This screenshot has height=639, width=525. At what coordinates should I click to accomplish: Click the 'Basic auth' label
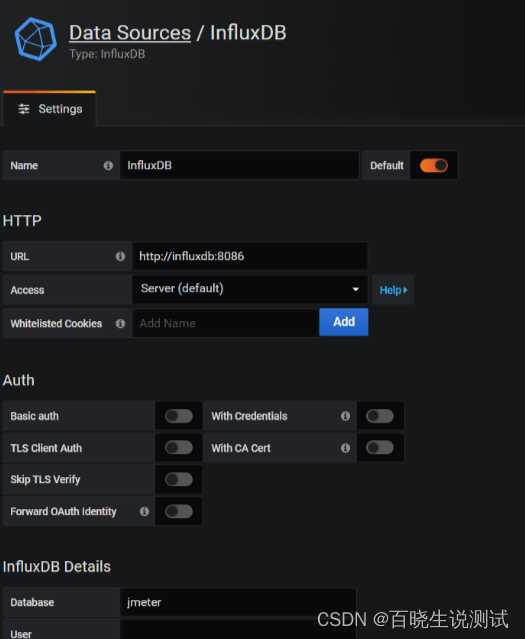[x=35, y=416]
